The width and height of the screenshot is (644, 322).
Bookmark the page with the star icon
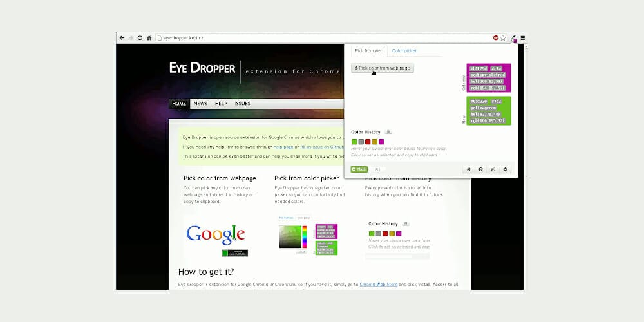coord(503,38)
